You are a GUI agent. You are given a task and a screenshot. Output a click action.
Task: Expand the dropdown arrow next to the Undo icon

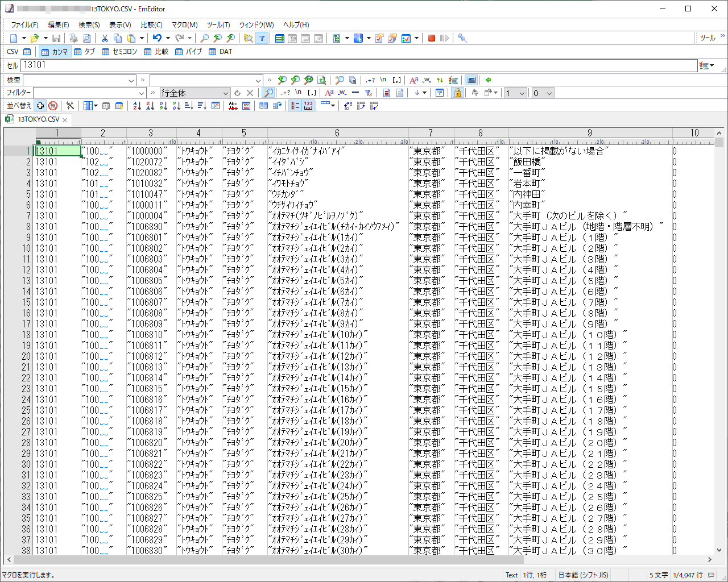point(167,38)
